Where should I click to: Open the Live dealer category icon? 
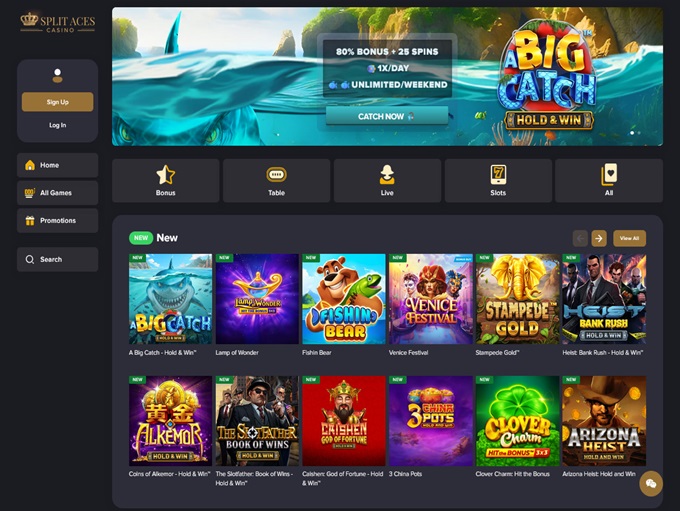click(387, 175)
